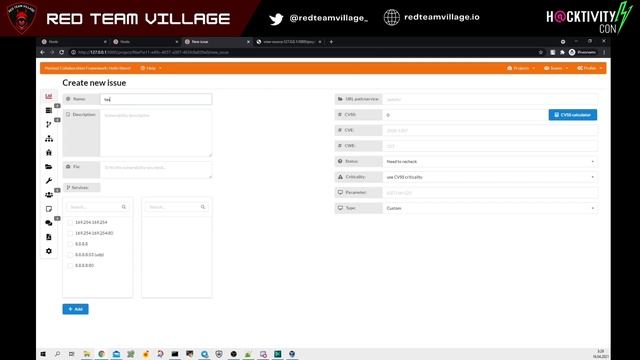Click into the Parameter input field
640x360 pixels.
click(490, 193)
